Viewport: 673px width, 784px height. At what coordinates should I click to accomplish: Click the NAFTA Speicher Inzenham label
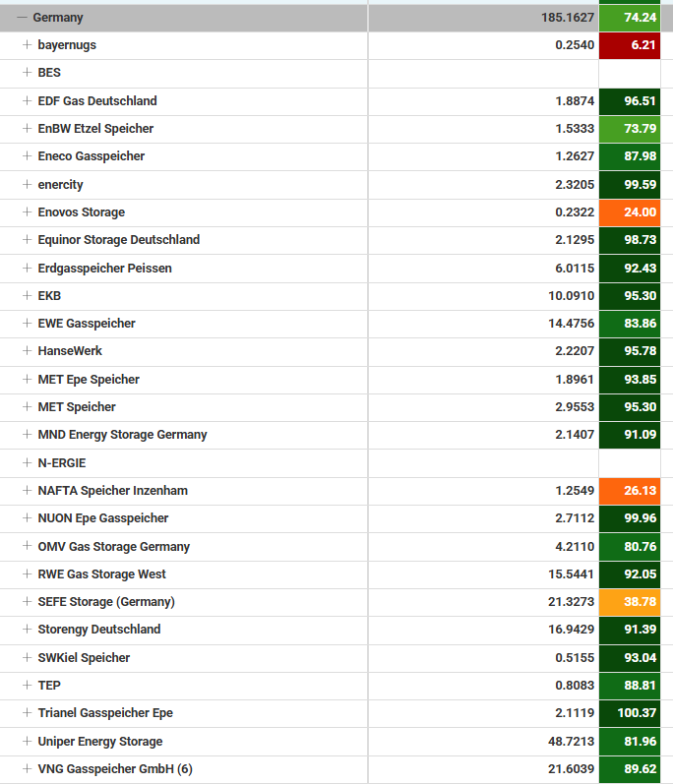coord(112,491)
